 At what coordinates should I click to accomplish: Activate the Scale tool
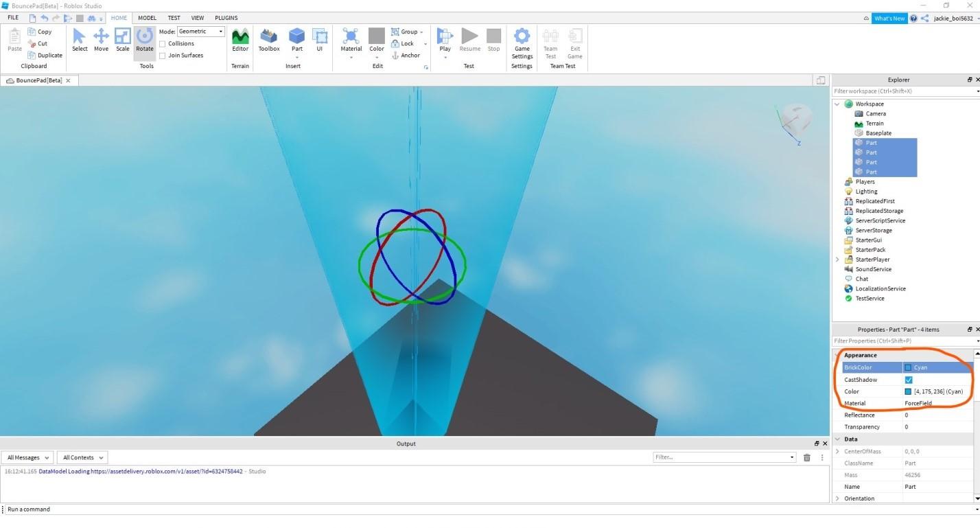coord(122,40)
